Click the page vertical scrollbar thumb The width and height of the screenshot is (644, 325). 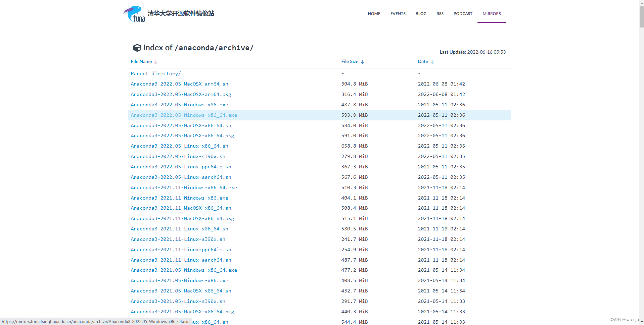(641, 16)
